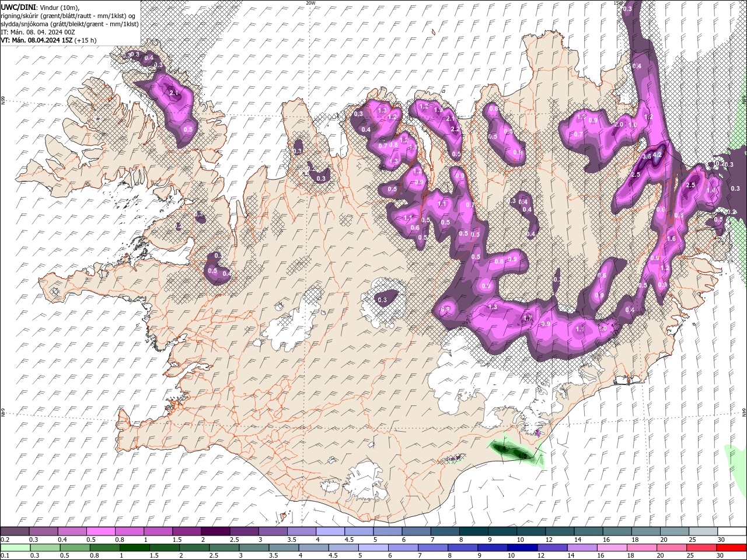The image size is (747, 560).
Task: Click the mauve snow swatch labeled 0.2
Action: coord(15,531)
